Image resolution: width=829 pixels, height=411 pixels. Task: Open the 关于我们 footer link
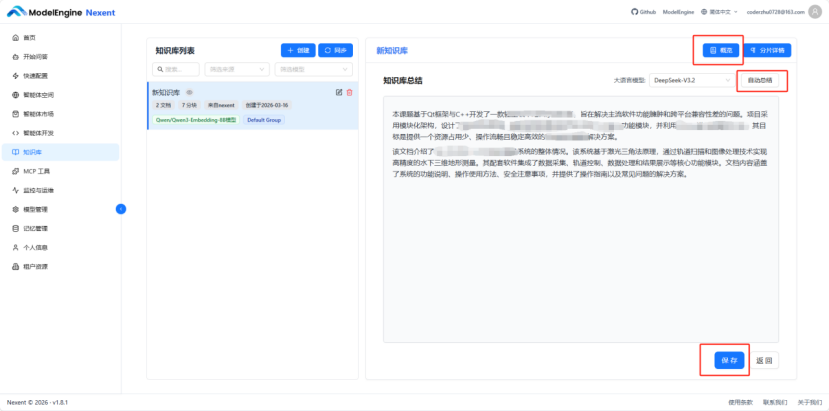point(809,403)
